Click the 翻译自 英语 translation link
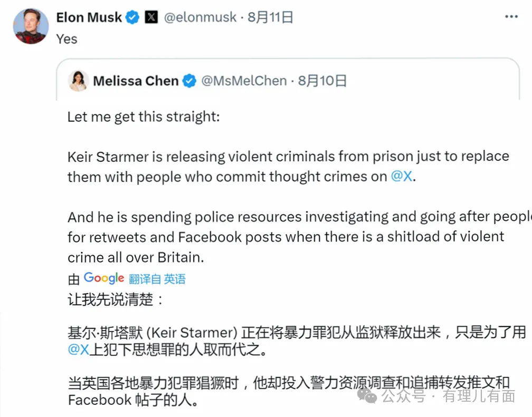Screen dimensions: 532x417 point(157,279)
